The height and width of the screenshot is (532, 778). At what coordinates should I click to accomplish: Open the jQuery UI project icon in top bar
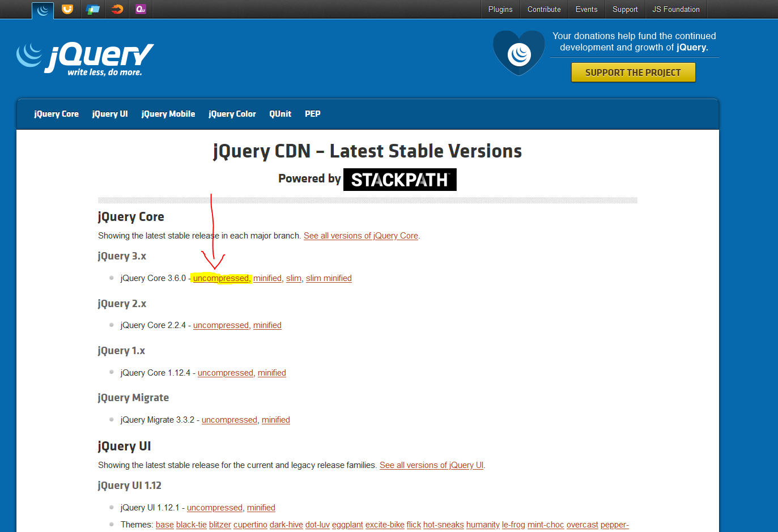(67, 9)
